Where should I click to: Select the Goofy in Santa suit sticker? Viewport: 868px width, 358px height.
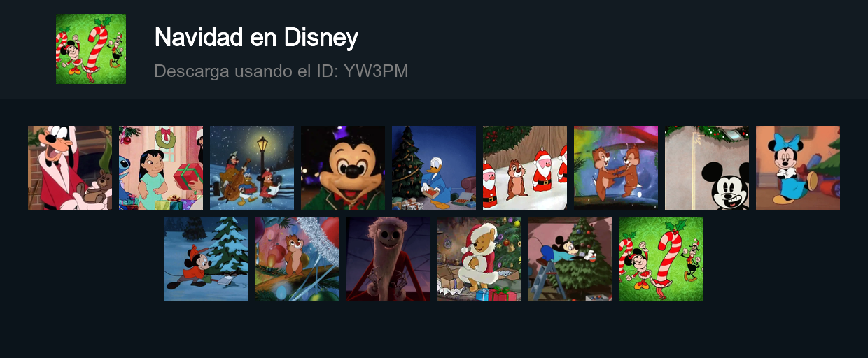click(70, 168)
